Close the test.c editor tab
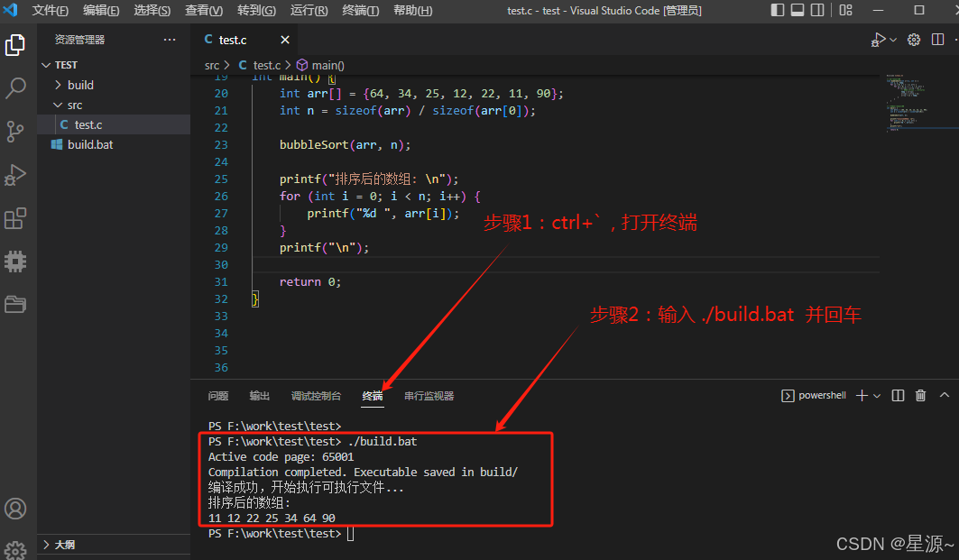 point(285,40)
